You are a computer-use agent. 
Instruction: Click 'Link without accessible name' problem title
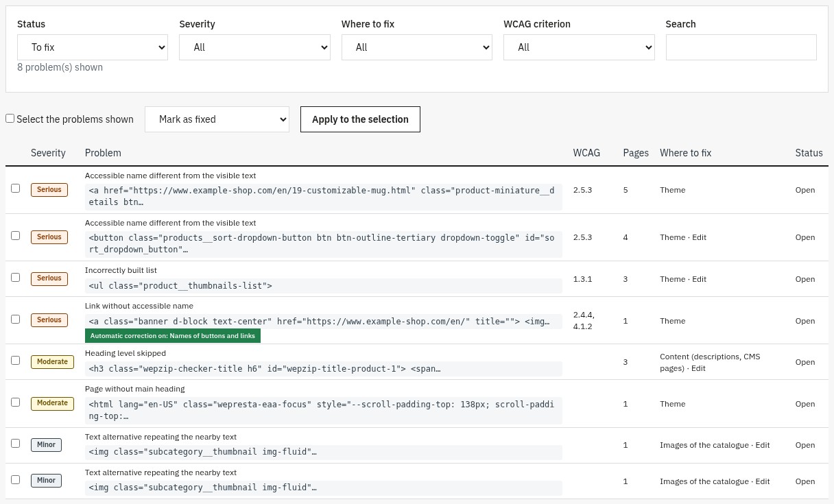tap(139, 306)
